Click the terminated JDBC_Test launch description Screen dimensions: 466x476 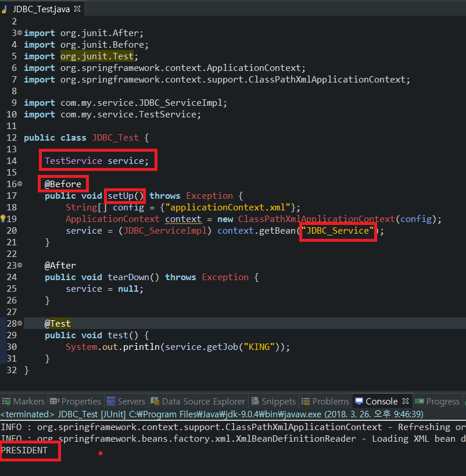click(212, 414)
